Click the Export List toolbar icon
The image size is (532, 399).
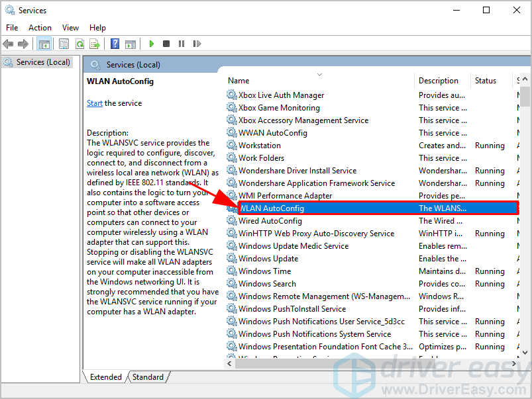(x=94, y=44)
